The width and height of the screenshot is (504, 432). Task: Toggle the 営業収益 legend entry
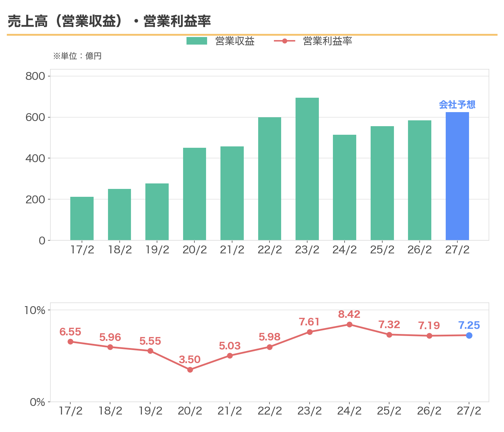[220, 41]
